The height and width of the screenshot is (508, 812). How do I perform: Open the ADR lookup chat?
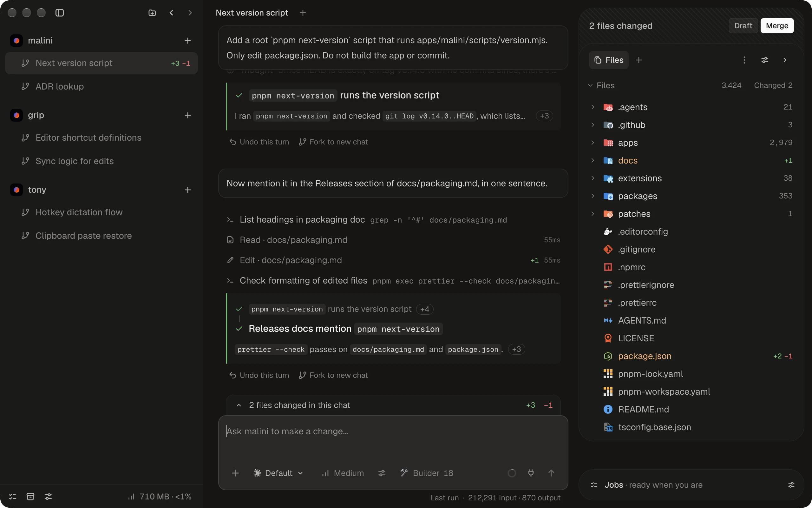[101, 86]
